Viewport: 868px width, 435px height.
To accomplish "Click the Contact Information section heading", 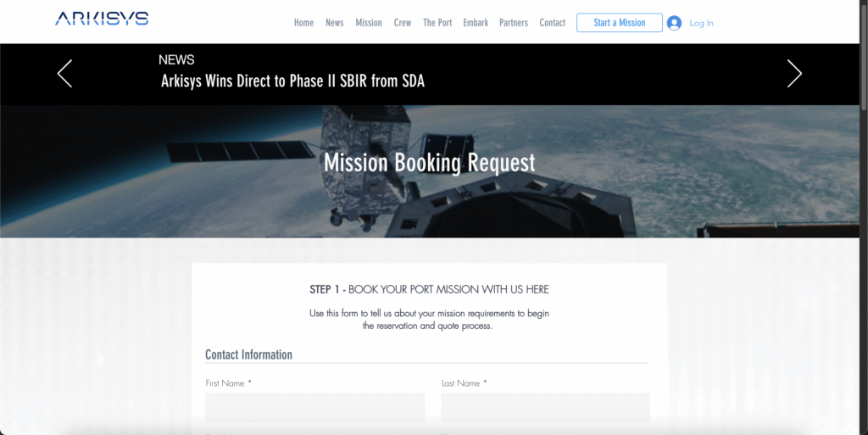I will (248, 354).
